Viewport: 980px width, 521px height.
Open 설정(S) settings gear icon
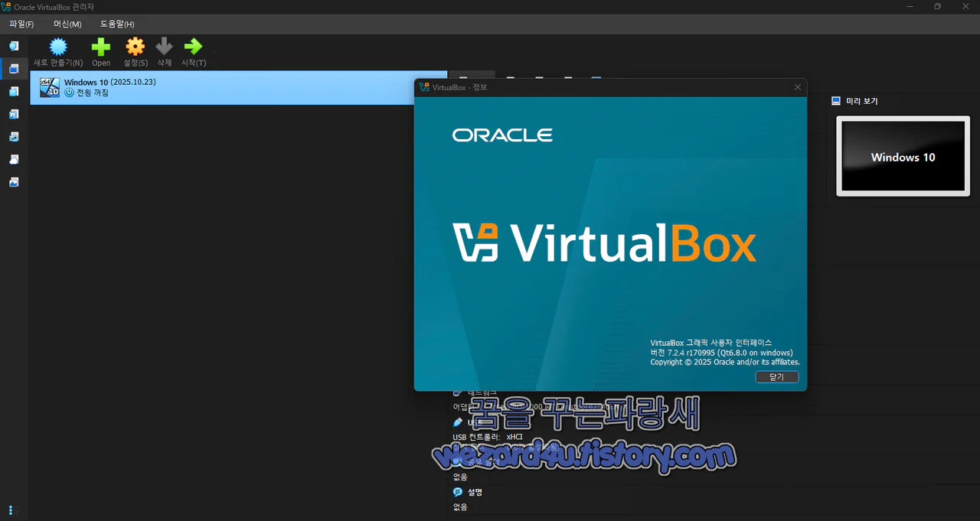pos(136,46)
